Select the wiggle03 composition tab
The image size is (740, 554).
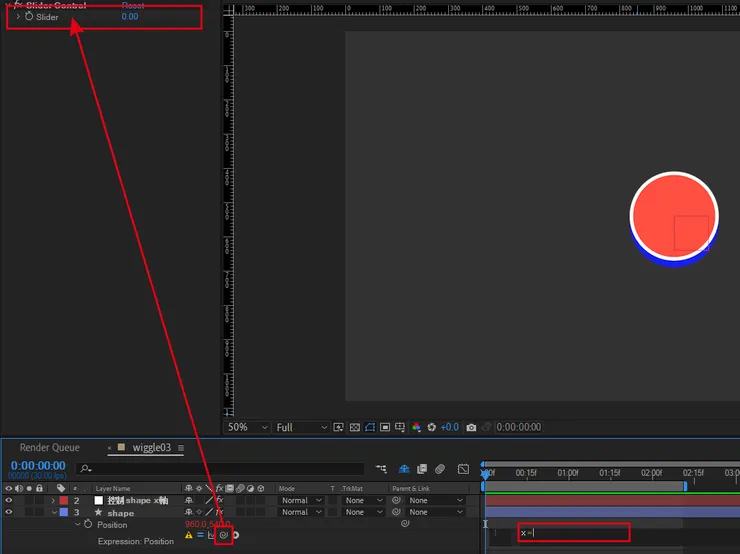coord(151,448)
